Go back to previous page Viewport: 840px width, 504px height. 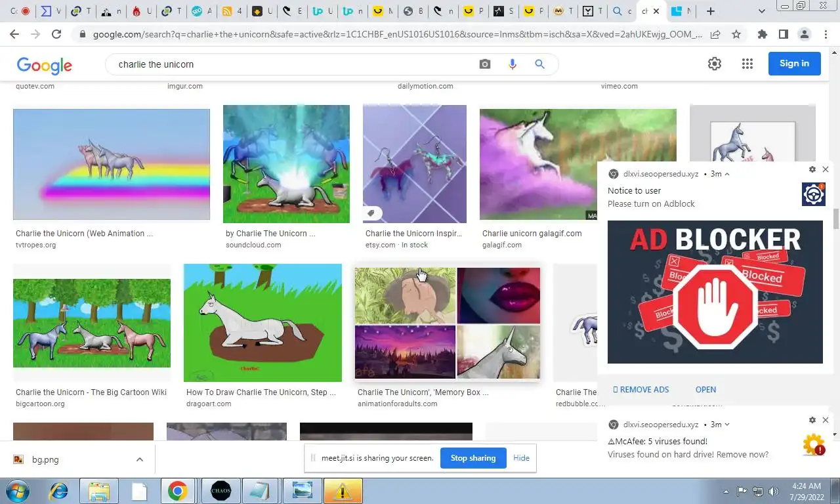pos(14,34)
